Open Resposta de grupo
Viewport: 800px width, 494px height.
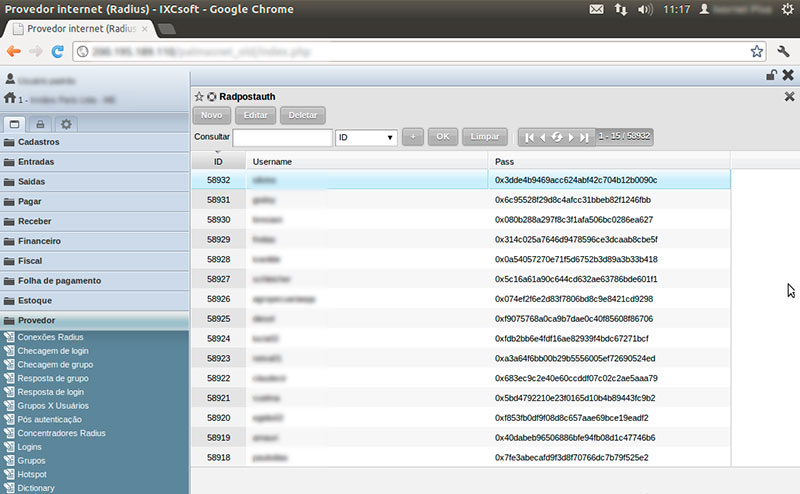(x=53, y=378)
